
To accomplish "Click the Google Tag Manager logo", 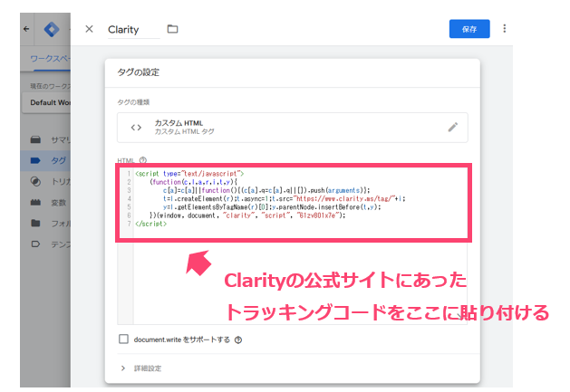I will 52,29.
